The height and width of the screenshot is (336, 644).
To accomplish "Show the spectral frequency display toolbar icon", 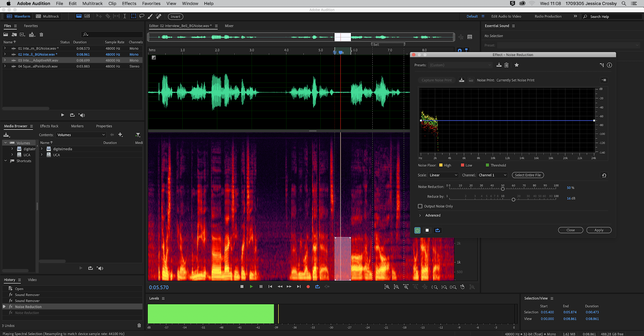I will (79, 16).
